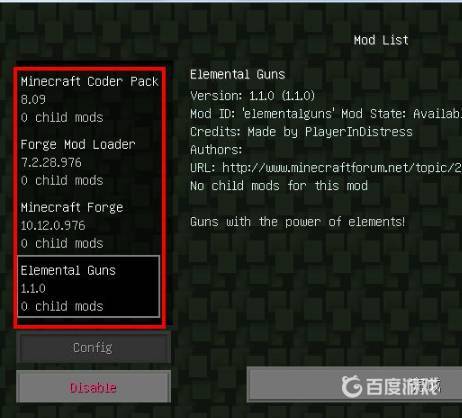The height and width of the screenshot is (418, 462).
Task: Select the highlighted Elemental Guns list entry
Action: [x=89, y=286]
